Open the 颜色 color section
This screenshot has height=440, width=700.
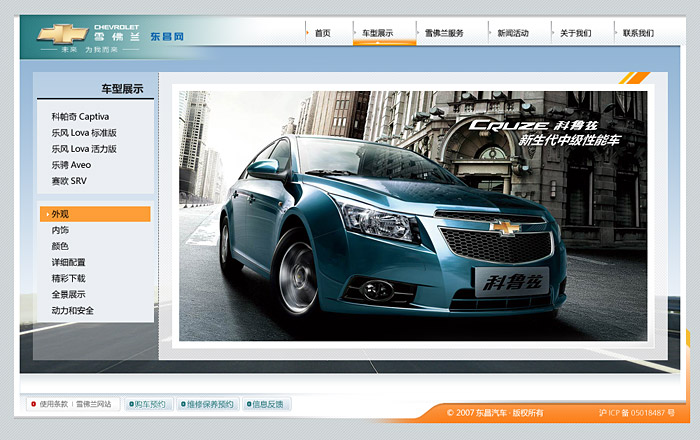pyautogui.click(x=60, y=246)
